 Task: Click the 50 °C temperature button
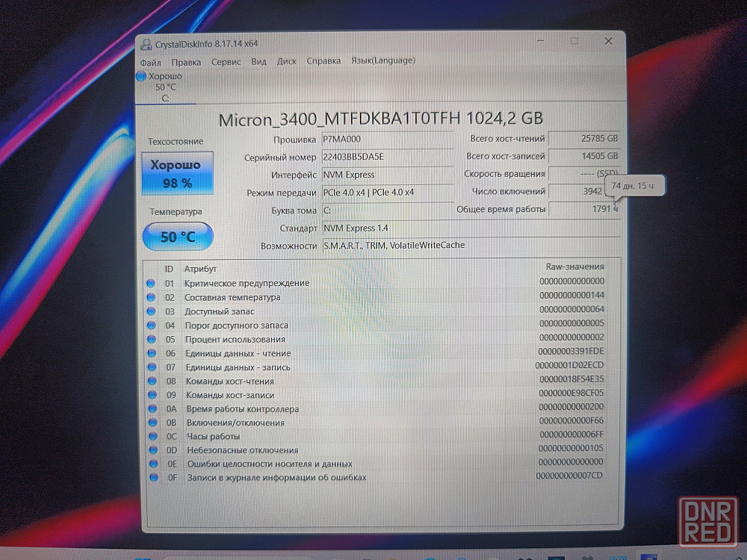pyautogui.click(x=178, y=236)
